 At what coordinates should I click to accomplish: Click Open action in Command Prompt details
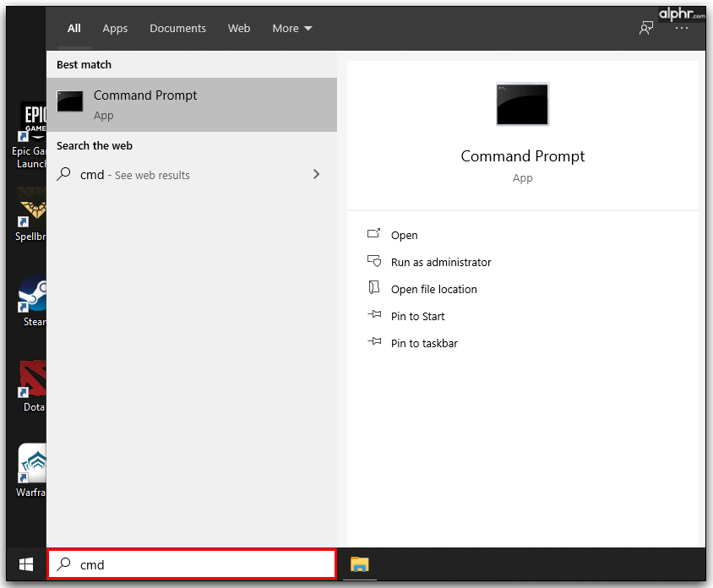tap(404, 235)
